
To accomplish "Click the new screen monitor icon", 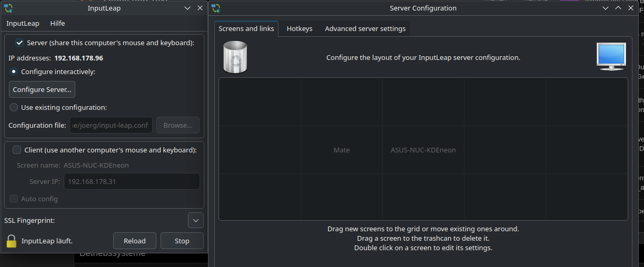I will (x=611, y=57).
